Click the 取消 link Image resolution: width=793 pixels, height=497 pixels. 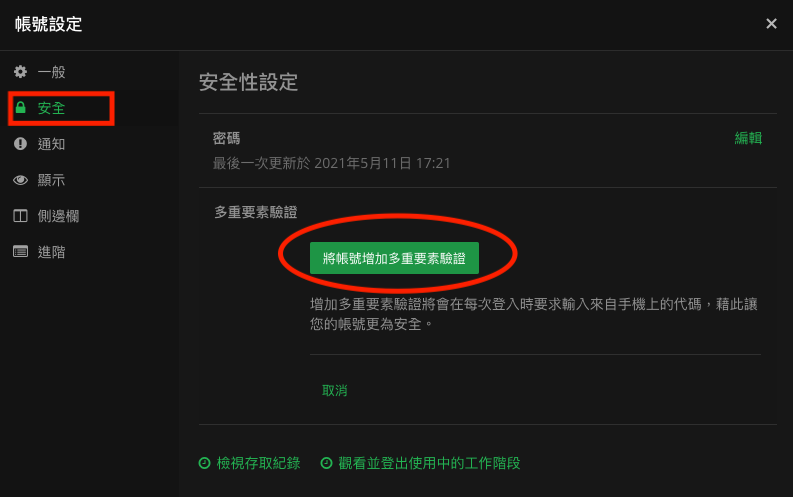[x=334, y=390]
